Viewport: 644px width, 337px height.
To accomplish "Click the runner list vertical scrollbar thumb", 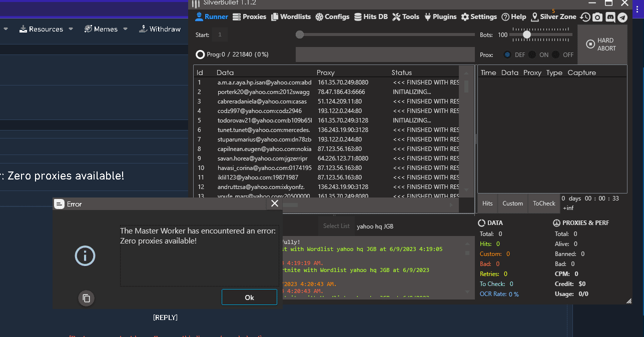I will coord(466,86).
